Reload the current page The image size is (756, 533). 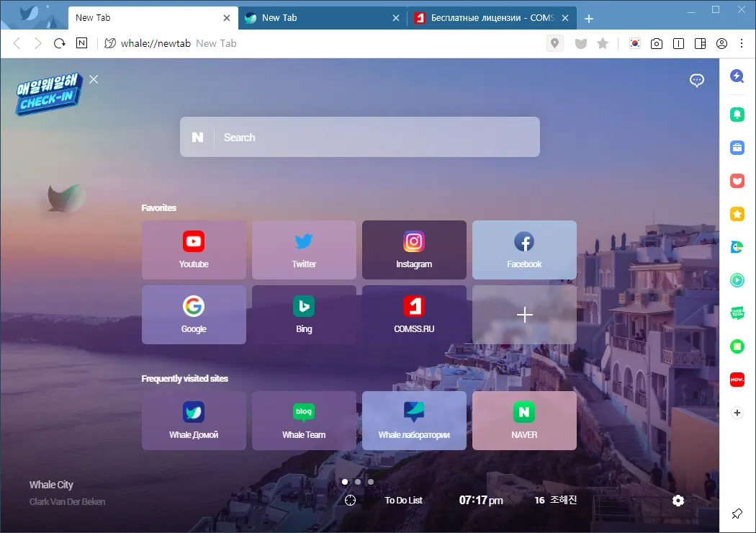click(59, 43)
